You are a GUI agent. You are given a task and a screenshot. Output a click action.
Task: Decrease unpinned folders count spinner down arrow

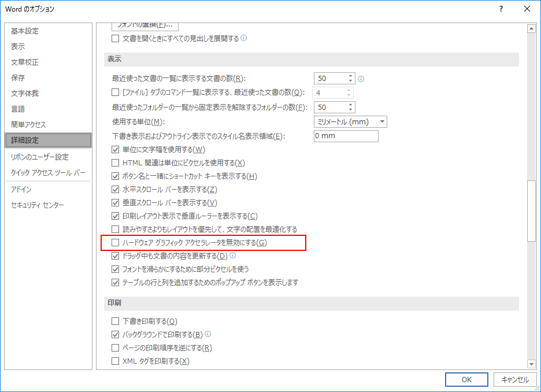pyautogui.click(x=350, y=110)
